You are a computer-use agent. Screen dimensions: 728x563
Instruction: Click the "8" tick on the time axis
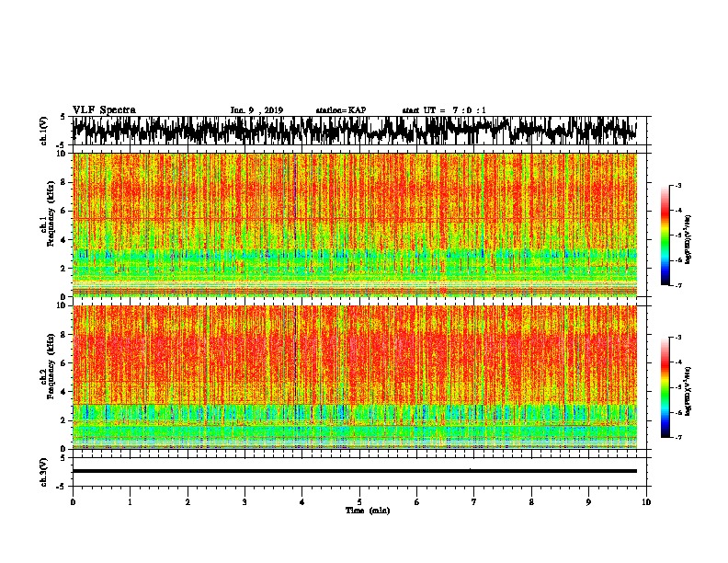[531, 502]
